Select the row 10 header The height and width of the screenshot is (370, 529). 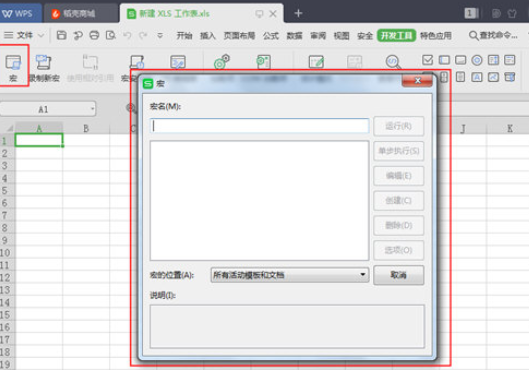(x=6, y=253)
